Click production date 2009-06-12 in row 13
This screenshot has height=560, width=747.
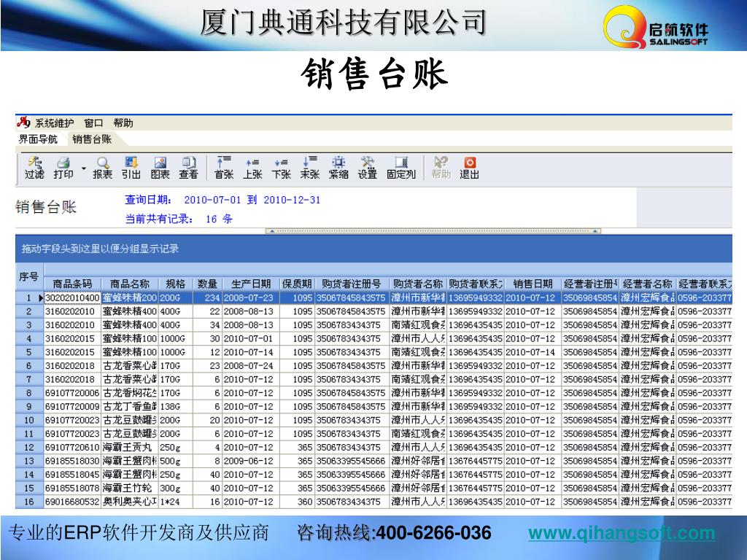(251, 461)
